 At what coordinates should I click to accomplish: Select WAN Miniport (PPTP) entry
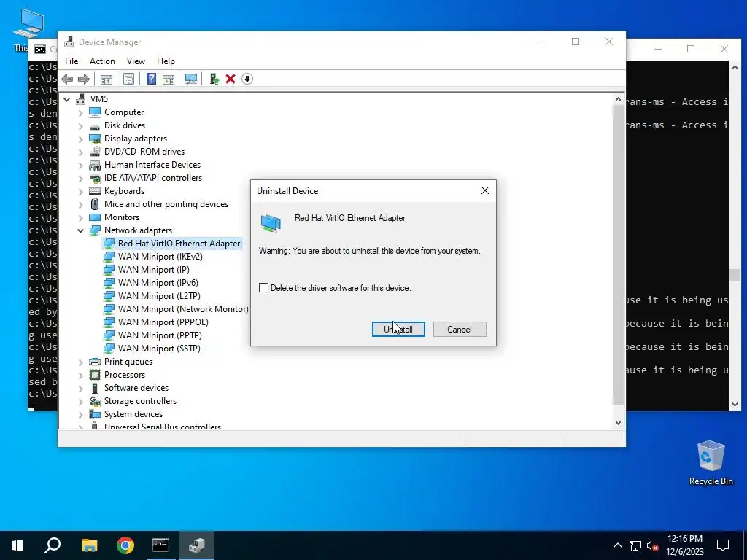pos(160,335)
